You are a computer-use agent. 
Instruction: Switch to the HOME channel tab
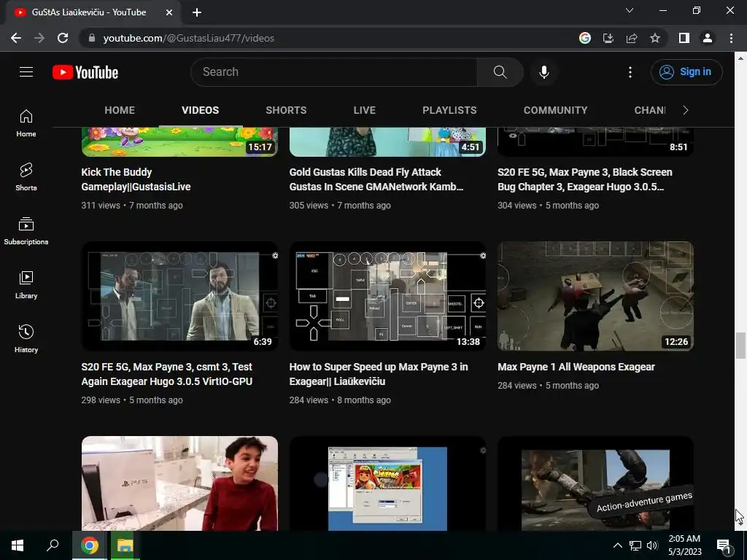(120, 110)
